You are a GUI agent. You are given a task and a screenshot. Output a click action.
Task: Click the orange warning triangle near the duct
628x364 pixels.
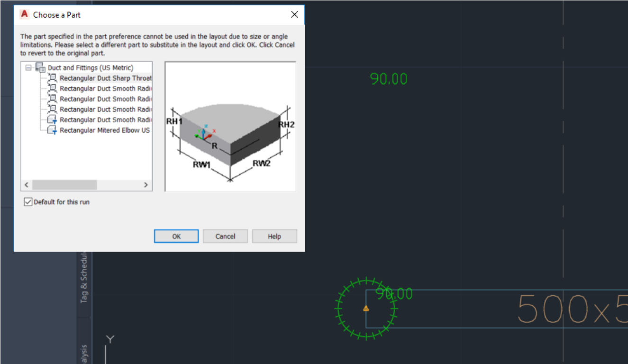[365, 308]
